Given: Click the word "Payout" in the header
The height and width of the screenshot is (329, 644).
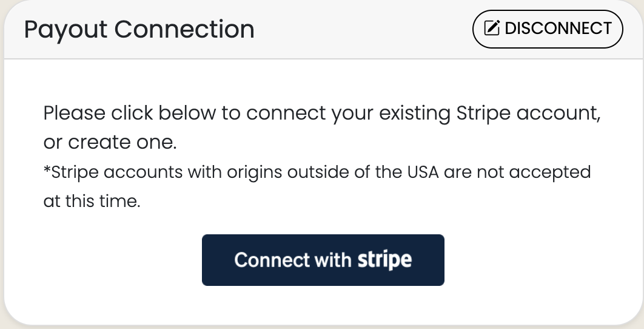Looking at the screenshot, I should (65, 30).
